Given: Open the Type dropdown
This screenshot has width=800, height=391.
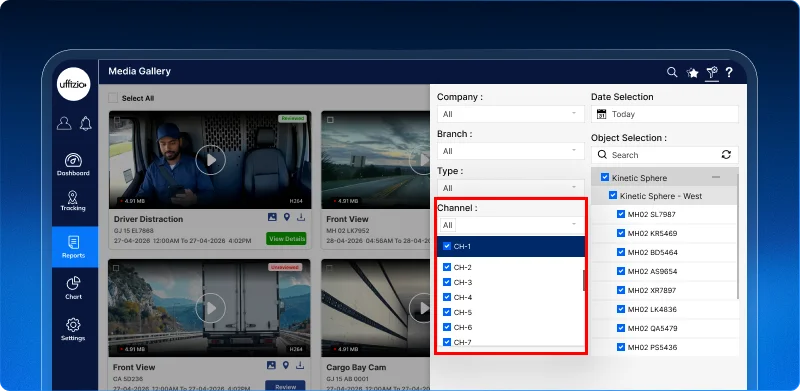Looking at the screenshot, I should pos(511,188).
